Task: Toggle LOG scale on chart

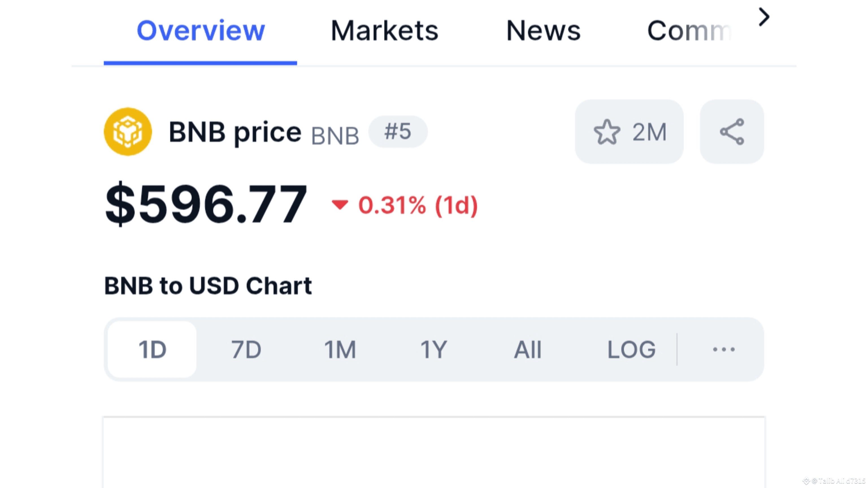Action: tap(631, 349)
